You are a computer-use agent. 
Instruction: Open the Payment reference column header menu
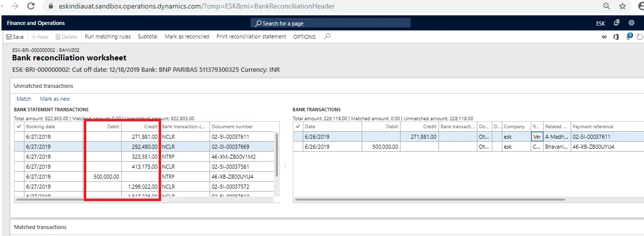tap(607, 127)
